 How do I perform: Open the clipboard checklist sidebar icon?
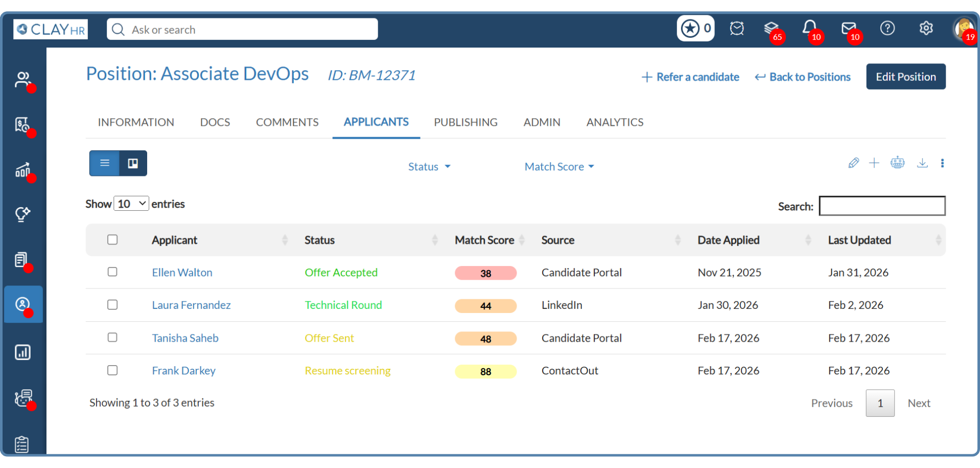click(x=22, y=444)
